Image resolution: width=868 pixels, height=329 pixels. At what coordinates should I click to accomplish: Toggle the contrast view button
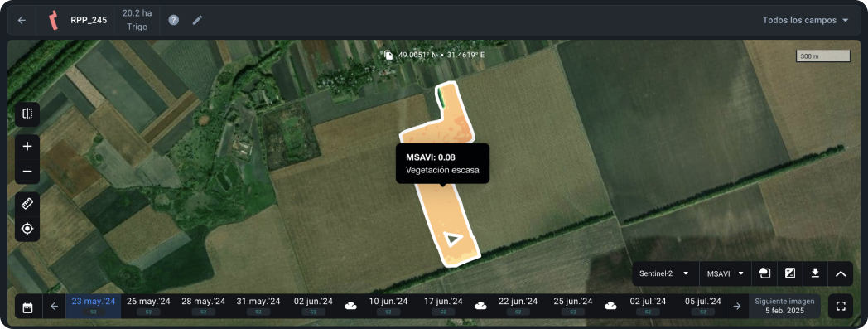[790, 273]
